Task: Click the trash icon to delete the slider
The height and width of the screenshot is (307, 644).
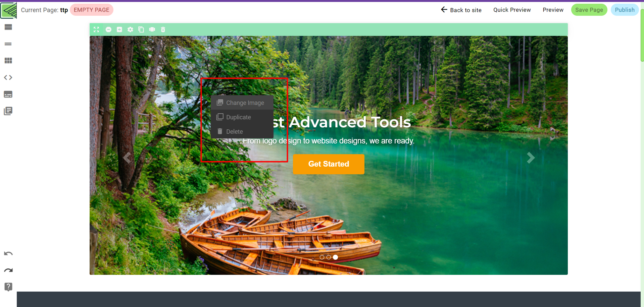Action: pos(163,29)
